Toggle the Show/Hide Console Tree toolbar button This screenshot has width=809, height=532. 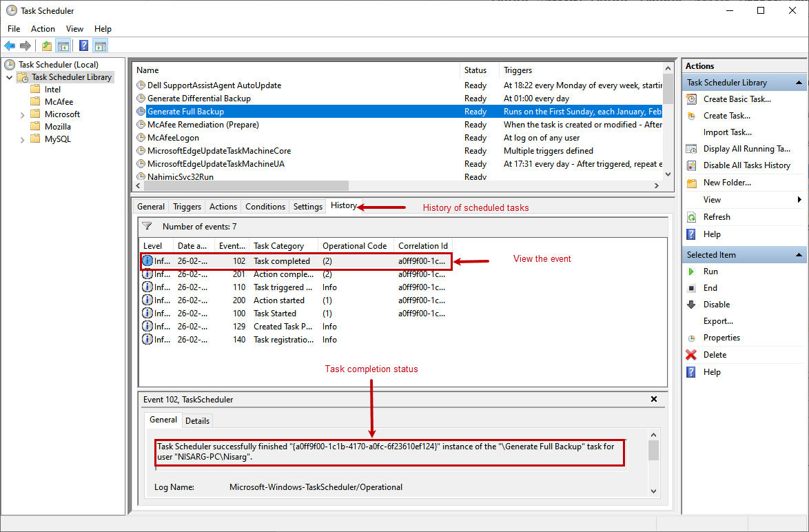63,45
